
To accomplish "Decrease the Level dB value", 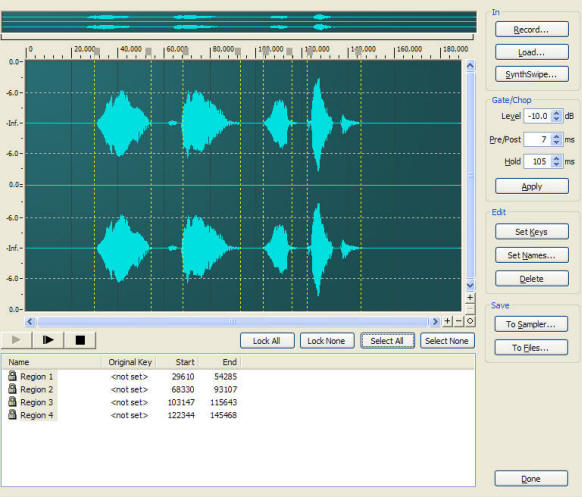I will point(556,119).
